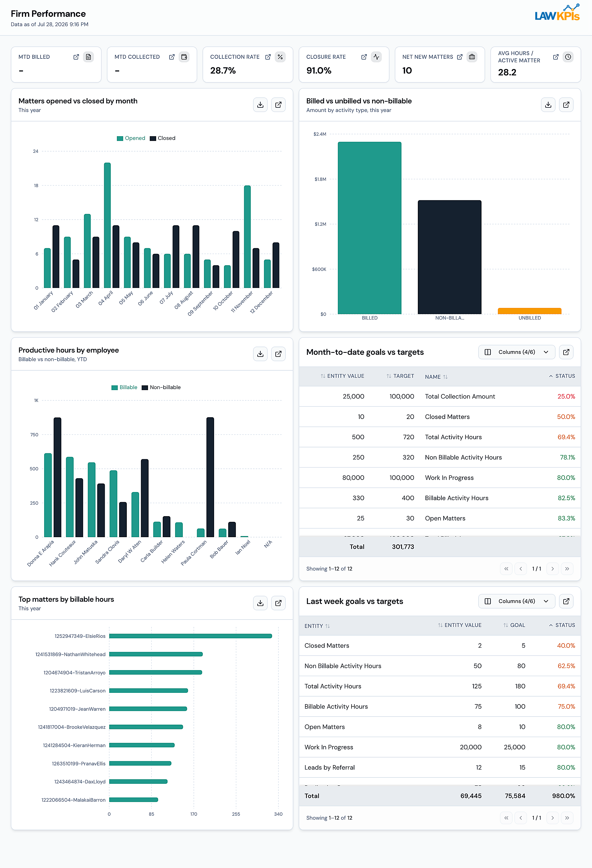Select the Total Collection Amount row
The image size is (592, 868).
pyautogui.click(x=440, y=396)
